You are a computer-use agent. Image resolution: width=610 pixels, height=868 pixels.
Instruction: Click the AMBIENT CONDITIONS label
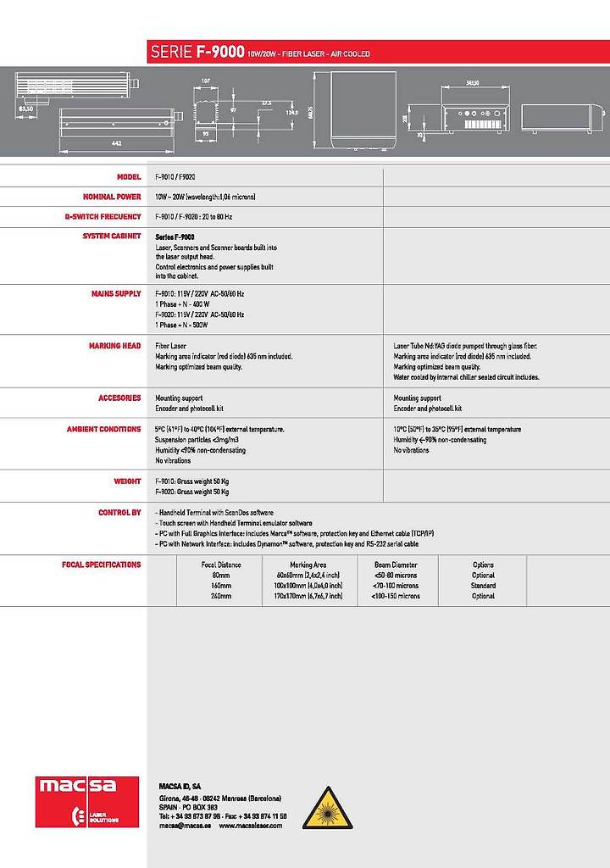point(104,429)
